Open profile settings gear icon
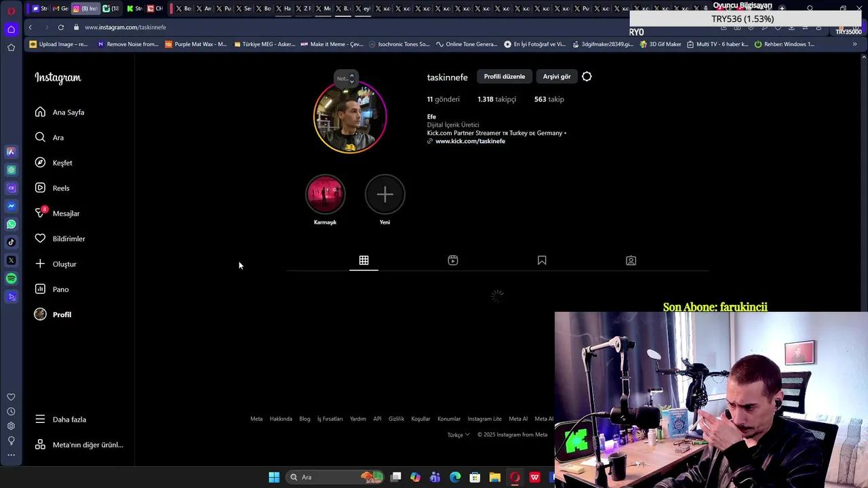The width and height of the screenshot is (868, 488). [587, 77]
